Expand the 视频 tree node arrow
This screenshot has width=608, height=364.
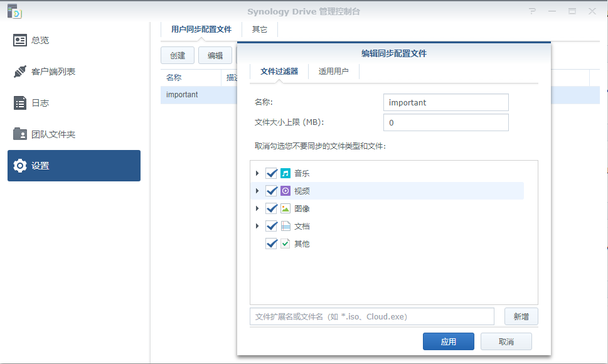click(257, 191)
